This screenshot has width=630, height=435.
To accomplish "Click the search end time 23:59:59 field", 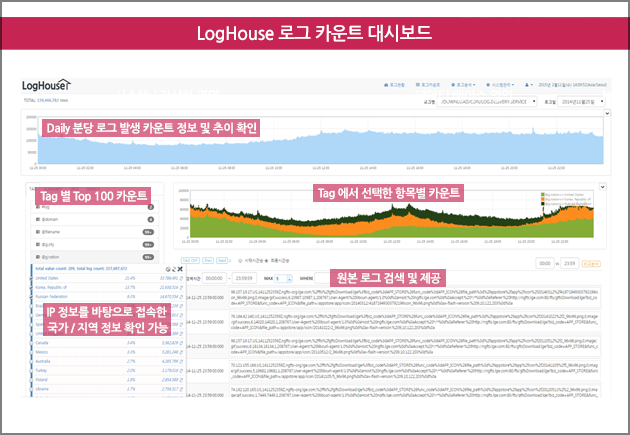I will pos(244,278).
